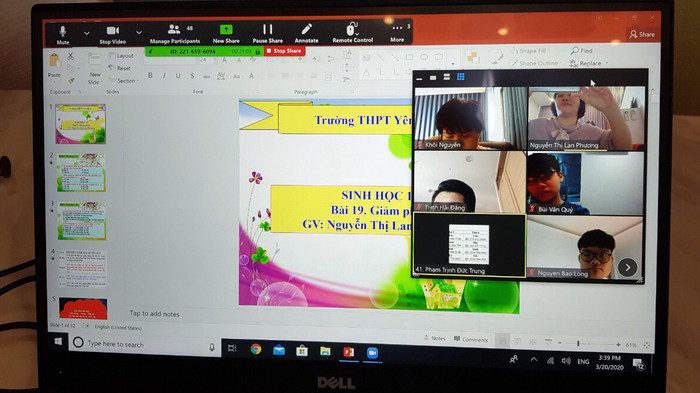
Task: Mute the microphone in Zoom toolbar
Action: [62, 34]
